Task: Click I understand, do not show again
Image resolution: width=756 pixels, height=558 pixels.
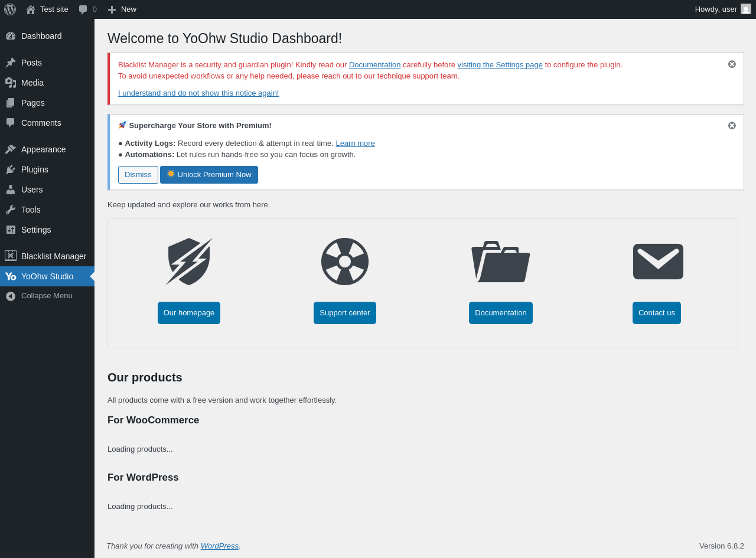Action: (198, 93)
